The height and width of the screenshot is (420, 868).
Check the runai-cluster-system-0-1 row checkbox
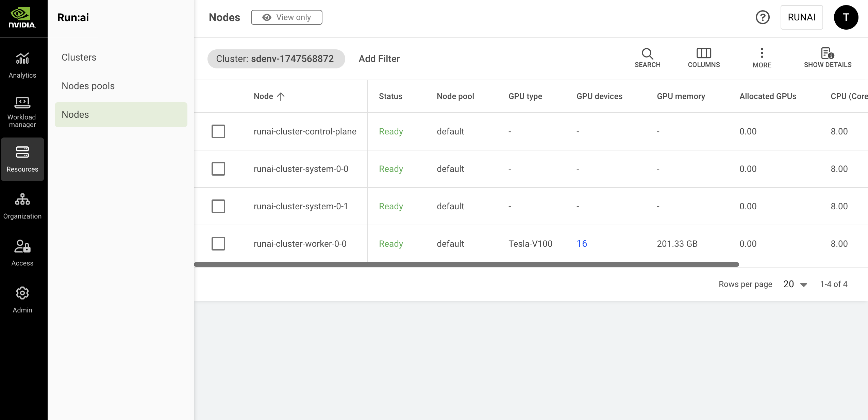pos(218,206)
